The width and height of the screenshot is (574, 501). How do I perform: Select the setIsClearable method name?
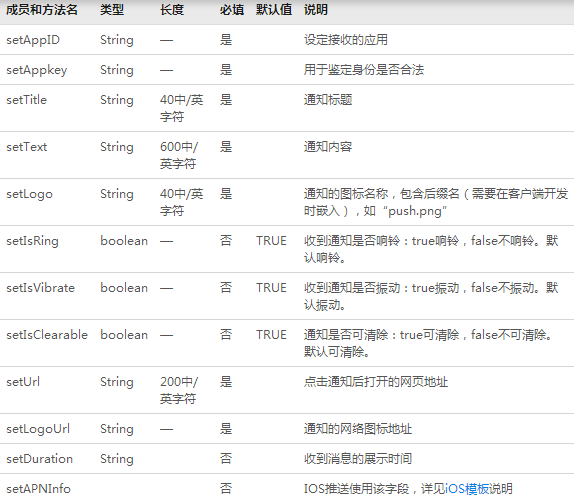47,335
